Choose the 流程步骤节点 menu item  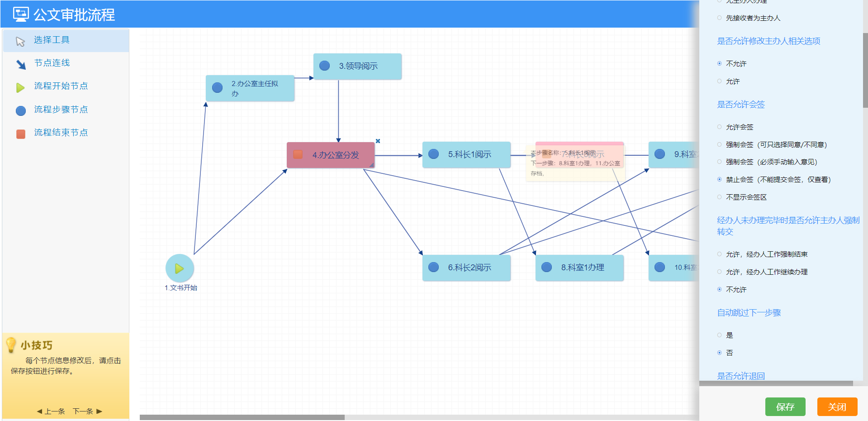click(x=66, y=110)
